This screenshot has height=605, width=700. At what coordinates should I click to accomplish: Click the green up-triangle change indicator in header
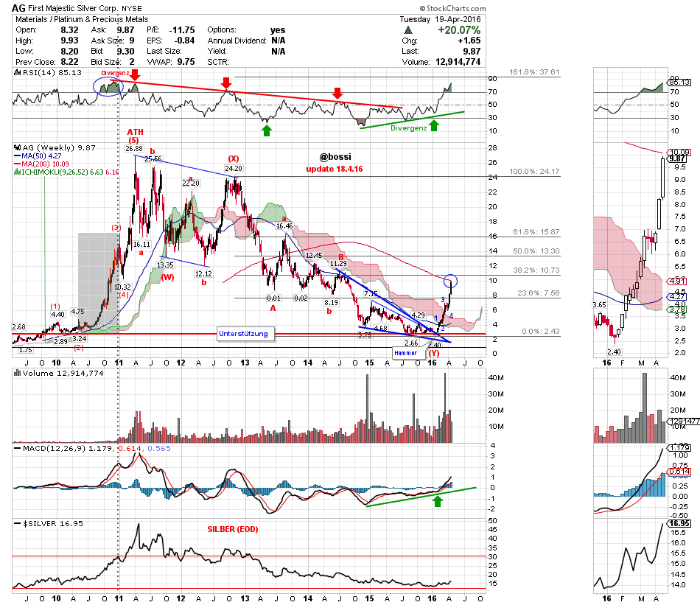pos(408,30)
